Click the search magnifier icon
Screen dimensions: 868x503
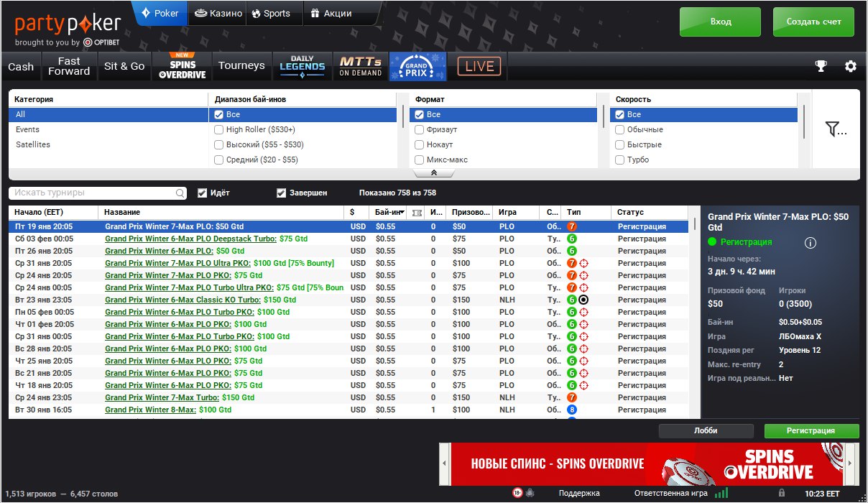(x=180, y=193)
